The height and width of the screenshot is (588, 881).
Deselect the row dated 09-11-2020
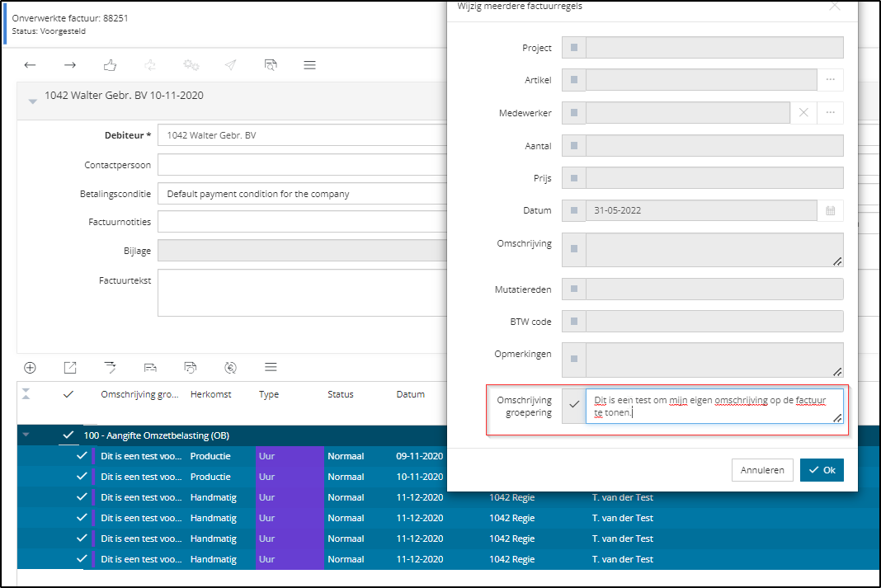coord(82,455)
